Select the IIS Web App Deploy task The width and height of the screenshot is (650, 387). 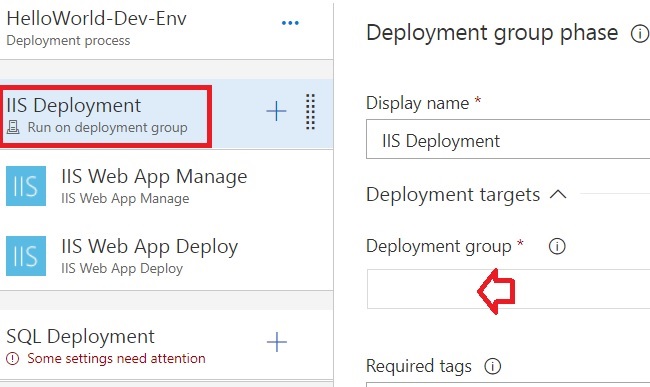click(166, 256)
